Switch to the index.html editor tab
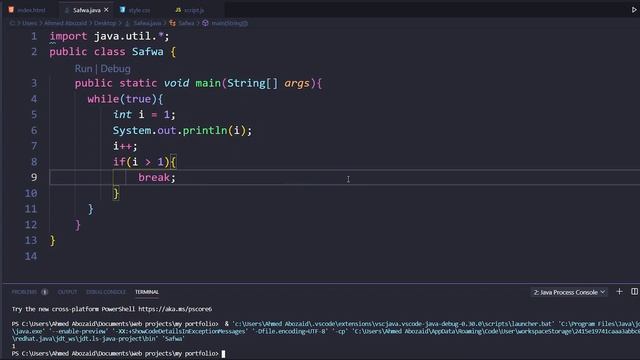Viewport: 640px width, 360px height. point(27,10)
